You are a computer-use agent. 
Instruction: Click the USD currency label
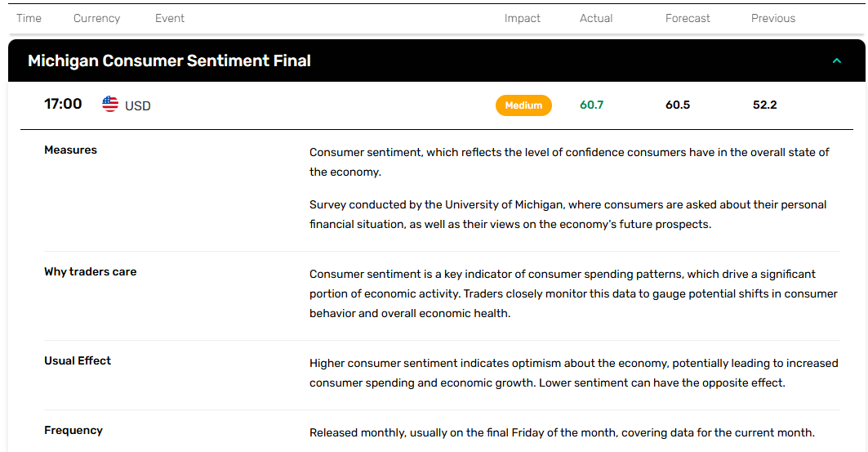tap(138, 105)
